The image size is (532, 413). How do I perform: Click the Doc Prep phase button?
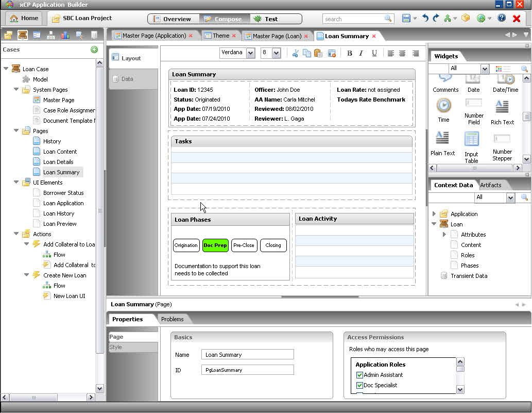coord(215,245)
